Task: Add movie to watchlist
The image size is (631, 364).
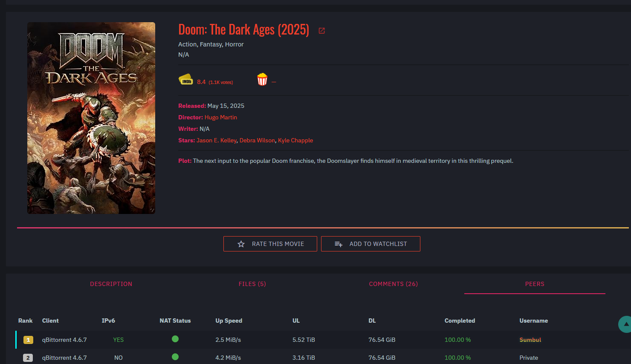Action: pos(370,244)
